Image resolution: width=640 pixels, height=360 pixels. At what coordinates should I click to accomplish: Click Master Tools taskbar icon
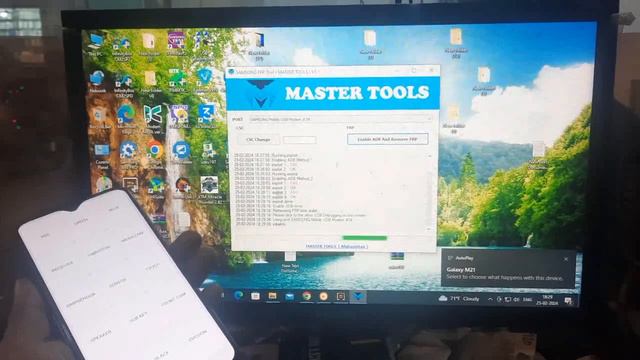[358, 297]
